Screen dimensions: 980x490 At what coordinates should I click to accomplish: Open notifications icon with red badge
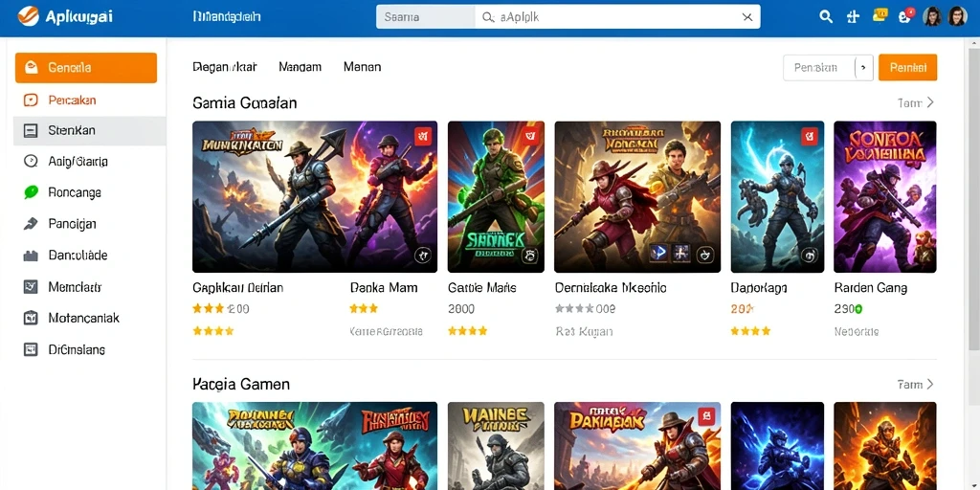[905, 16]
